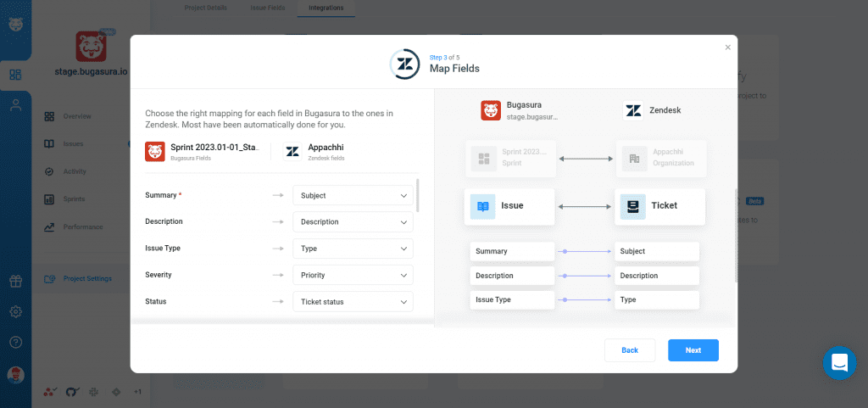Open the Intercom chat launcher
The image size is (868, 408).
click(839, 363)
